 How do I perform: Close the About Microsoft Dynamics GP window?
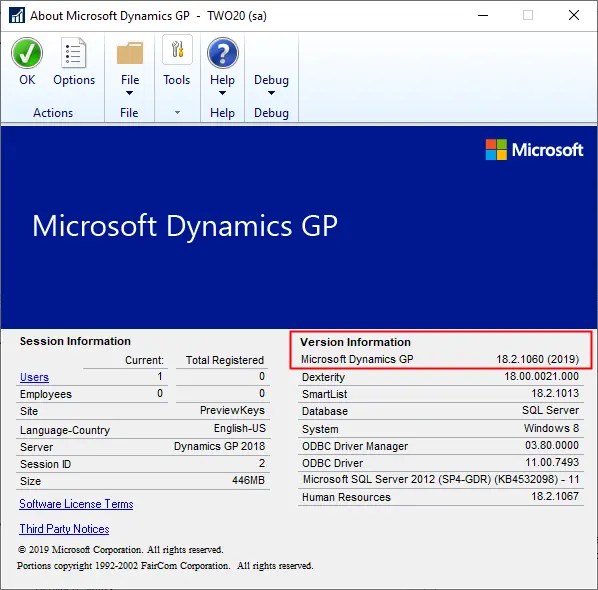click(x=574, y=16)
